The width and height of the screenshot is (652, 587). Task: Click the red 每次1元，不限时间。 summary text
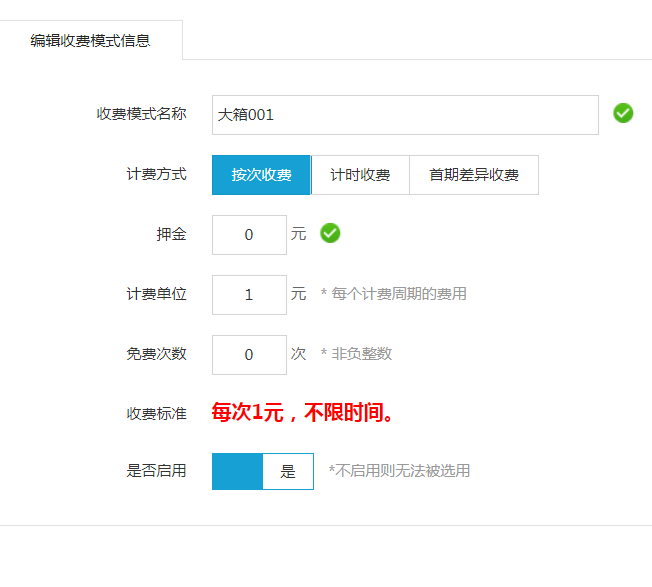pyautogui.click(x=302, y=413)
